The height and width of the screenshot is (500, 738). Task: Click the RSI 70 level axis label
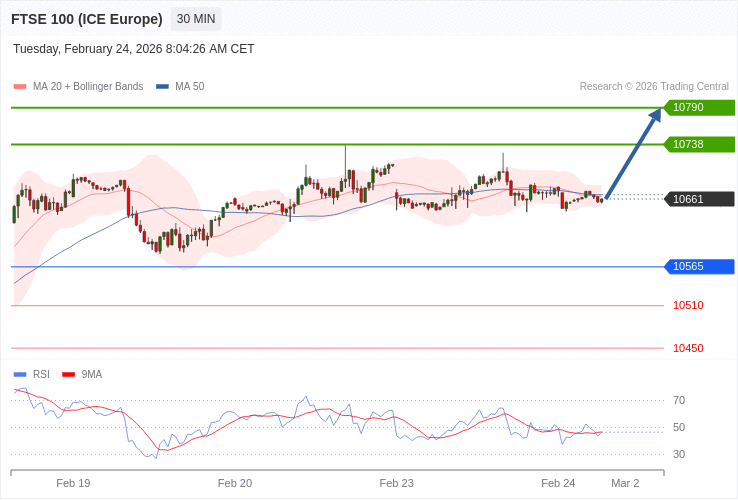679,400
